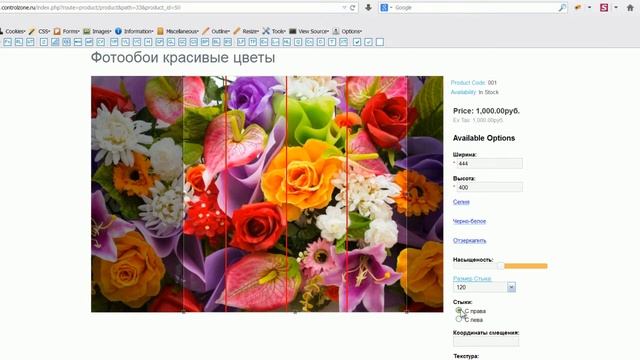This screenshot has height=360, width=640.
Task: Click the orange bookmarks toolbar icon
Action: point(578,7)
